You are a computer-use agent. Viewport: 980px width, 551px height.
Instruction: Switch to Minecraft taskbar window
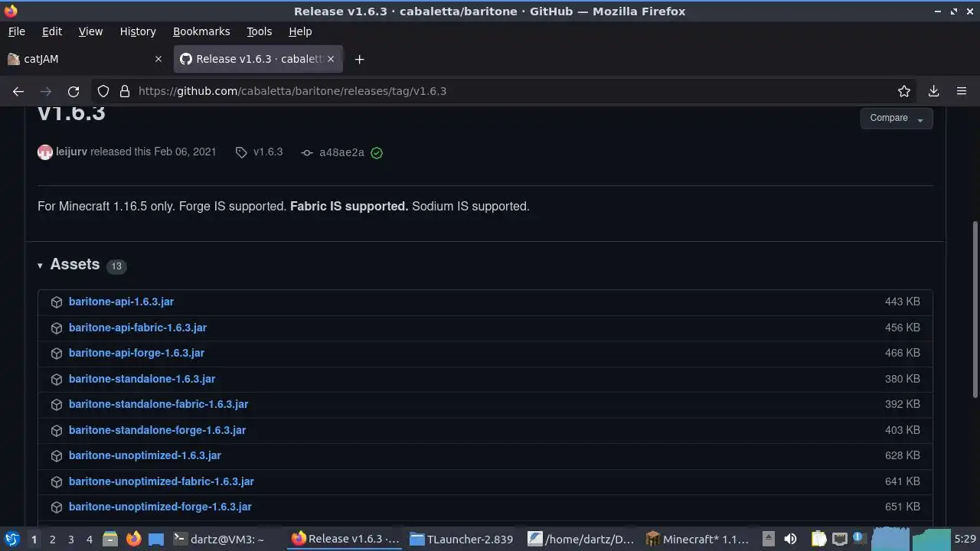pos(697,539)
